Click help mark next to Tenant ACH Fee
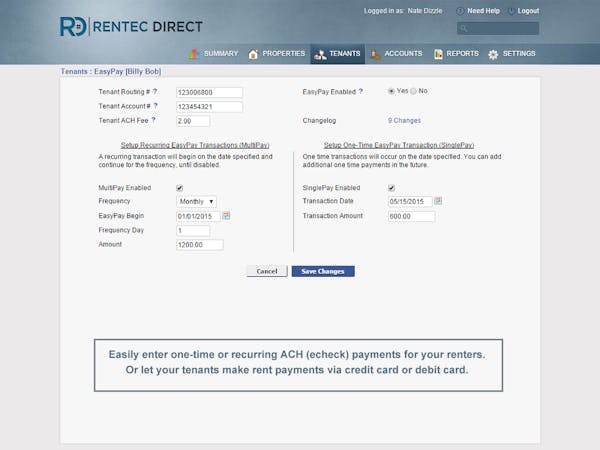The height and width of the screenshot is (450, 600). 153,120
